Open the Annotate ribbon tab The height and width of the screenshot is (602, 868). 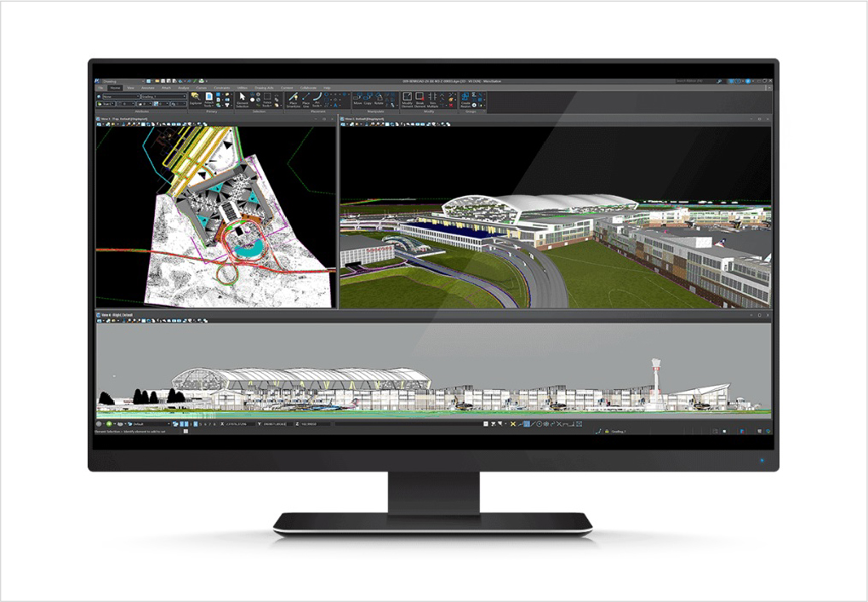(147, 88)
